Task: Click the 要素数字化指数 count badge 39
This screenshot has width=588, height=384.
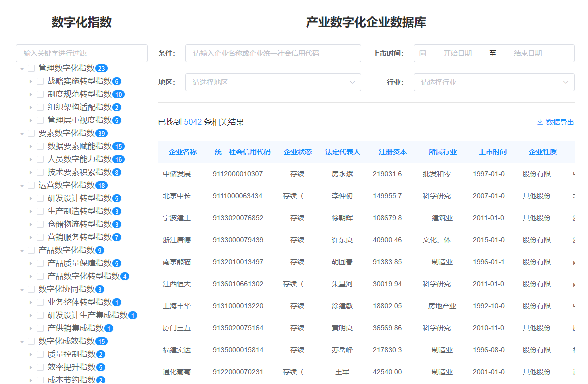Action: click(x=102, y=133)
